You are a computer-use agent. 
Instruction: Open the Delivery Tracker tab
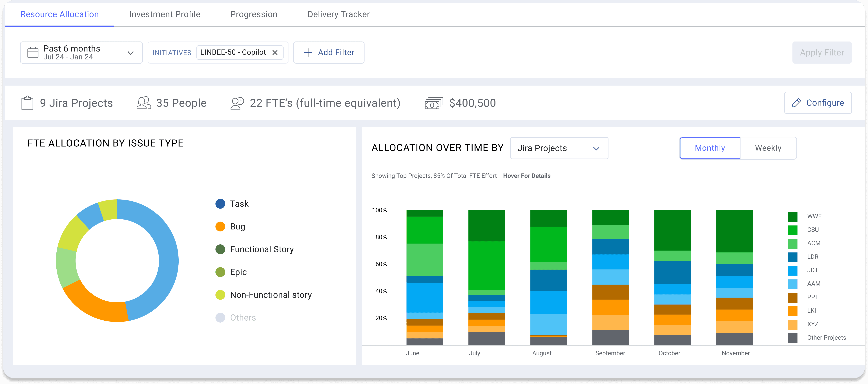[x=338, y=14]
